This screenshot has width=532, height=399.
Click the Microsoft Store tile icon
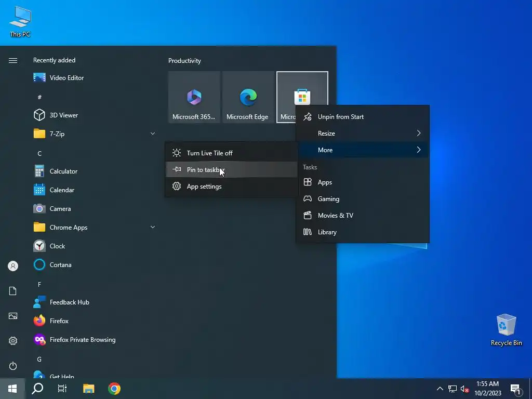click(302, 97)
